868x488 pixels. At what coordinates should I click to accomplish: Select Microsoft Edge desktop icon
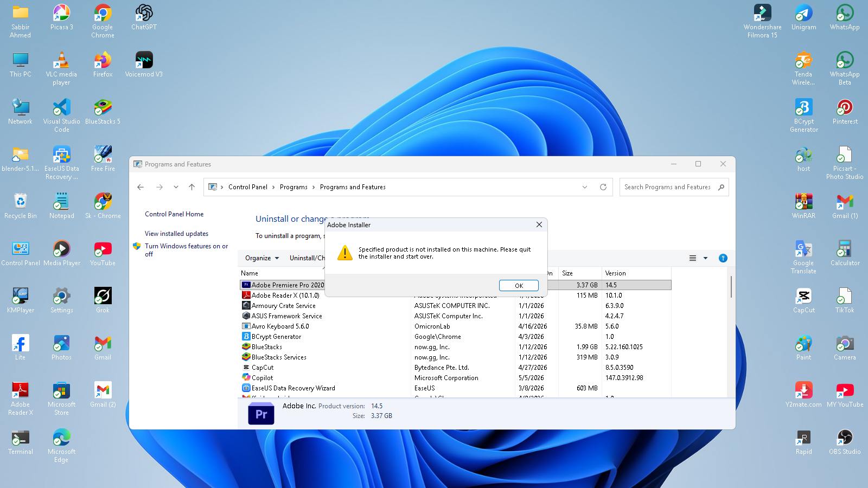pos(61,446)
